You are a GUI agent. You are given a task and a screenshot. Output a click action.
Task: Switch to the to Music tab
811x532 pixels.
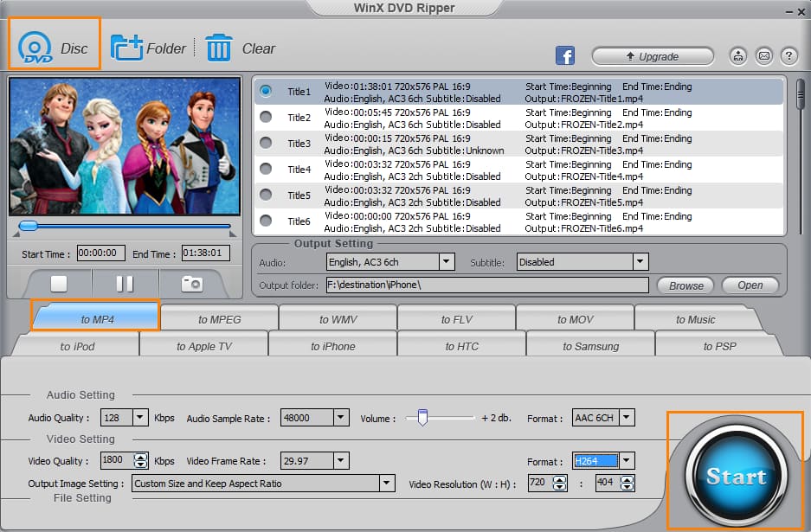[695, 319]
